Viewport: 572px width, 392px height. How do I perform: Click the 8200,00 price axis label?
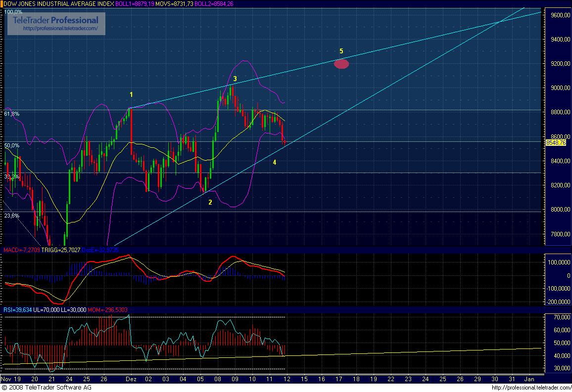pyautogui.click(x=561, y=185)
